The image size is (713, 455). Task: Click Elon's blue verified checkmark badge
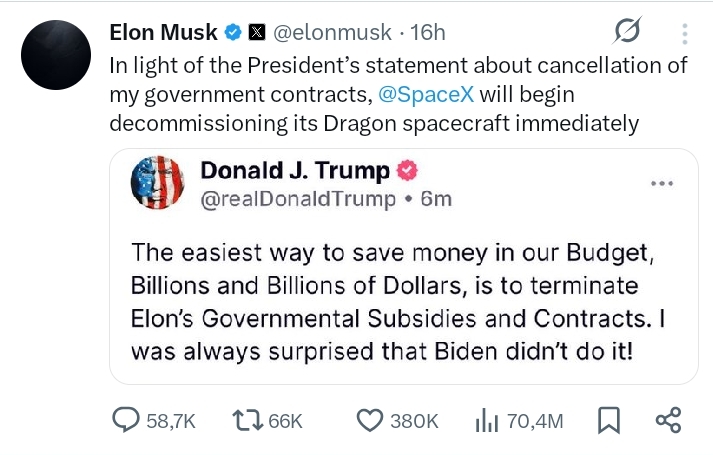[x=232, y=33]
